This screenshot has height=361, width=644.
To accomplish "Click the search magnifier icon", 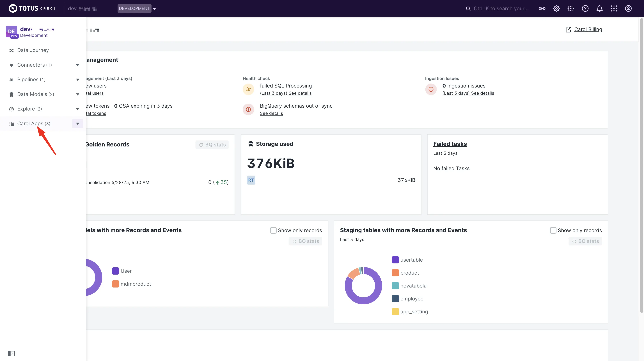I will coord(468,9).
